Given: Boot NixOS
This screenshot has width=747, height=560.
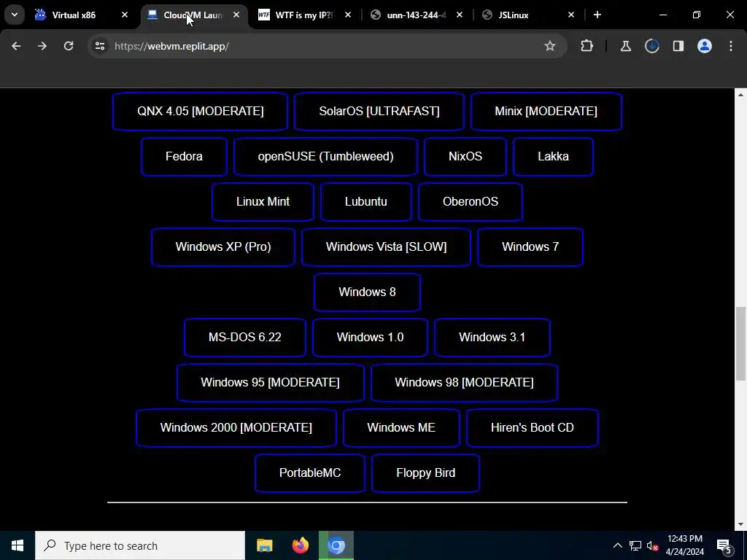Looking at the screenshot, I should [465, 157].
